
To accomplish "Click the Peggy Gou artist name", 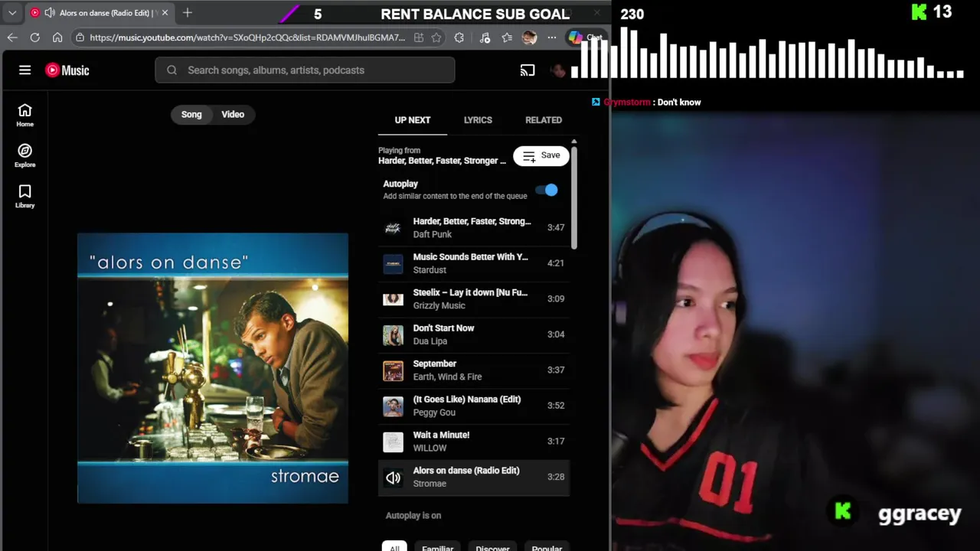I will (434, 412).
